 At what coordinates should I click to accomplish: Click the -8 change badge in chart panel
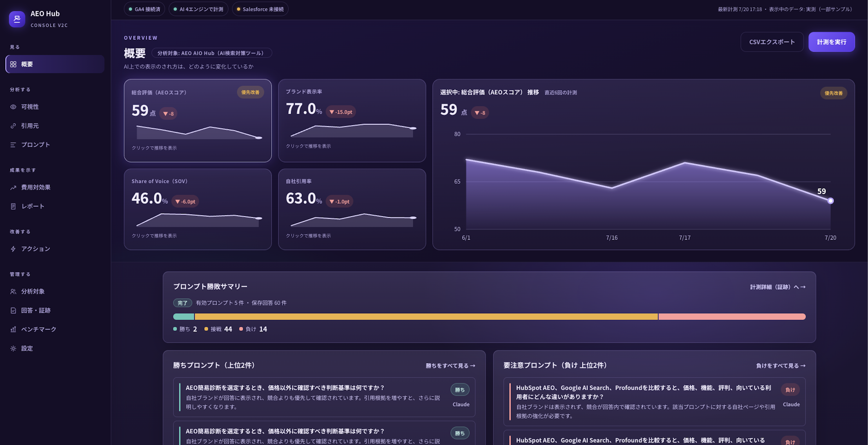(480, 113)
